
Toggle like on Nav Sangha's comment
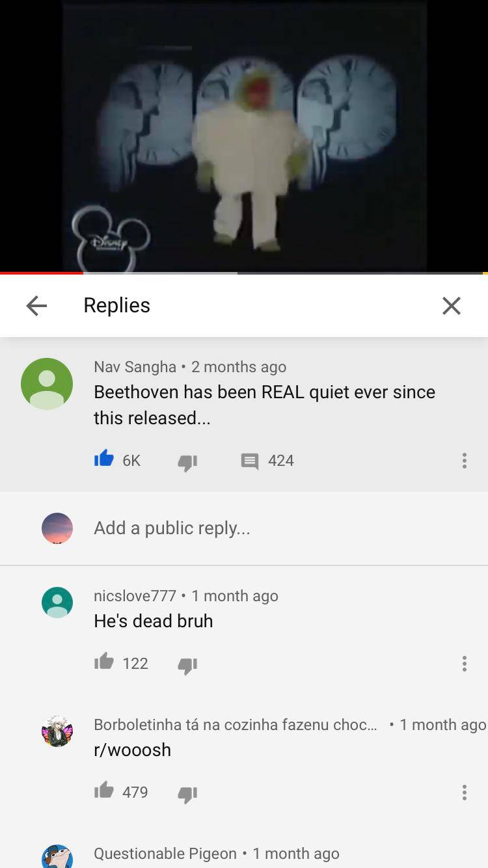(104, 459)
